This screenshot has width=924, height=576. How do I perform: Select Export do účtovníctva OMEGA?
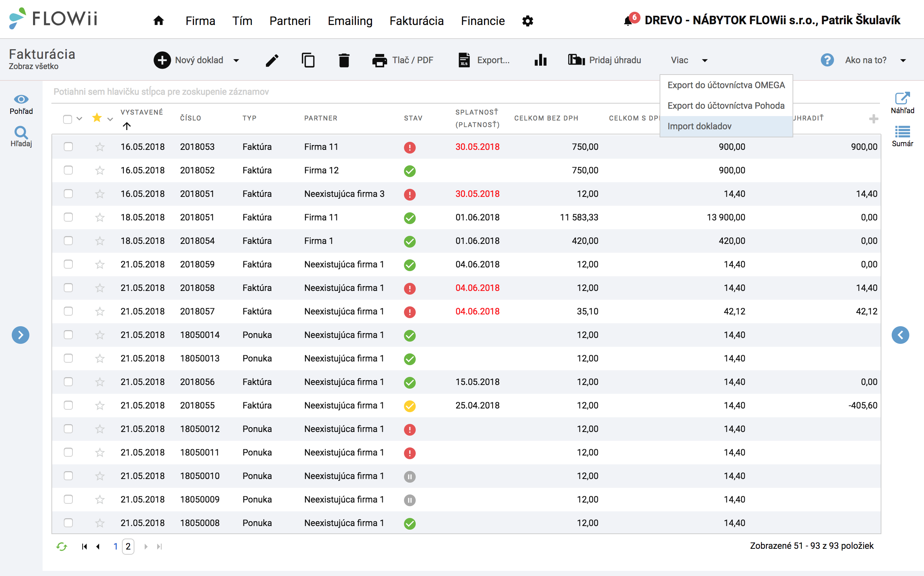click(726, 85)
